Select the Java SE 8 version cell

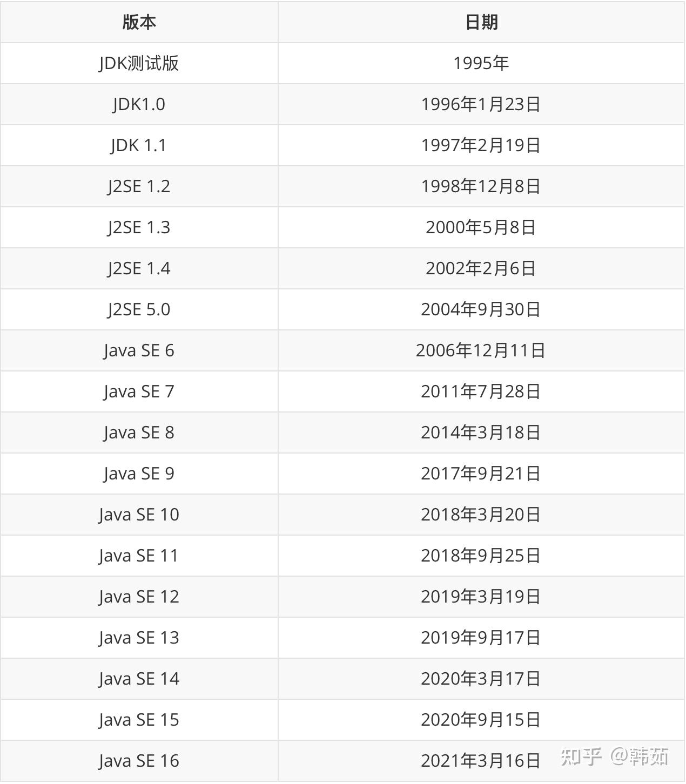pos(139,432)
